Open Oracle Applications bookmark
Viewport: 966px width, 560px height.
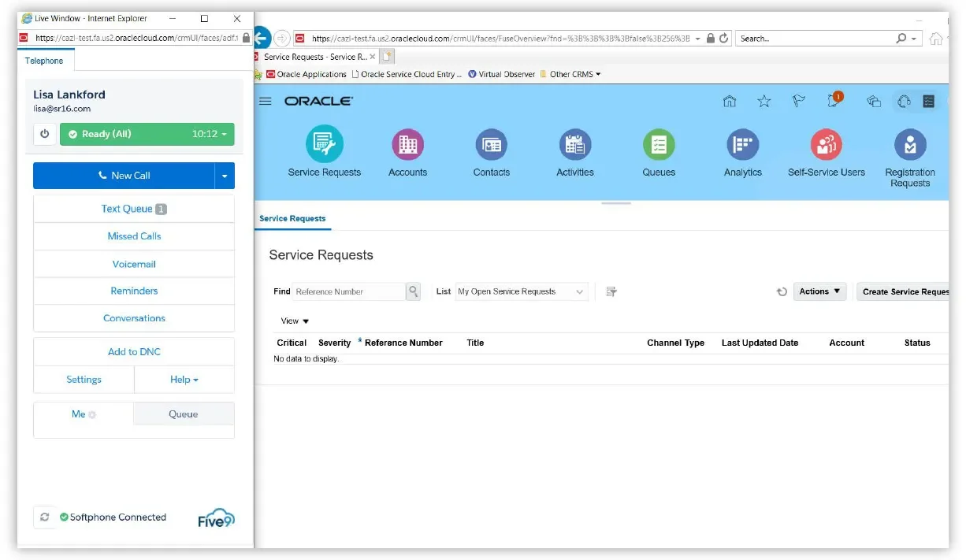tap(306, 74)
